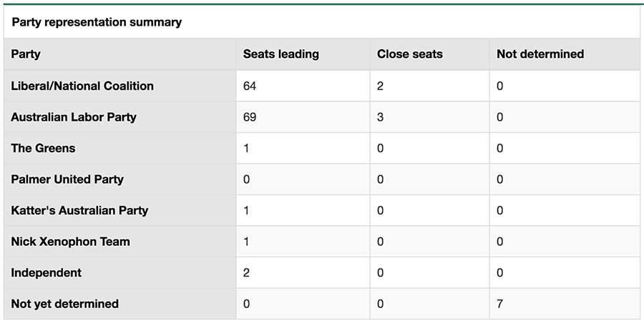Image resolution: width=644 pixels, height=323 pixels.
Task: Click the Not determined column header
Action: tap(540, 54)
